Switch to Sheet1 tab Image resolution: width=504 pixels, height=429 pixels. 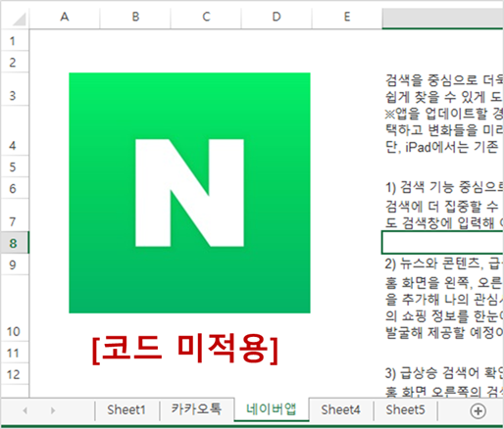click(126, 409)
